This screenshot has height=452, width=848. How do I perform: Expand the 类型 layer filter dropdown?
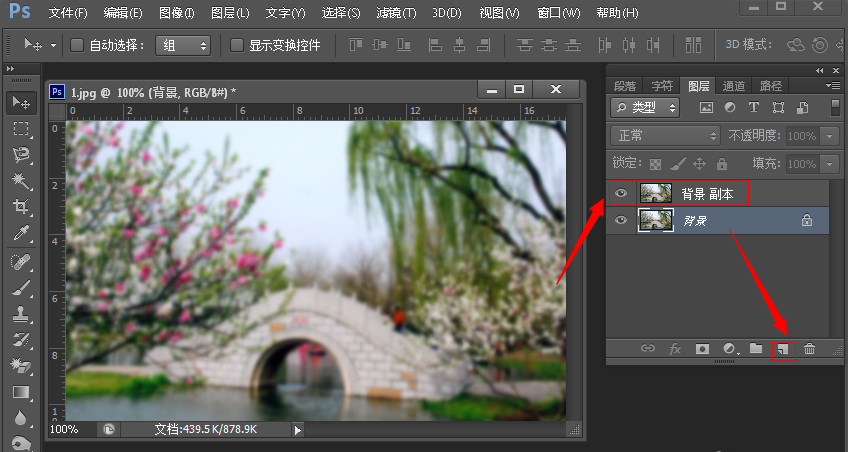646,107
